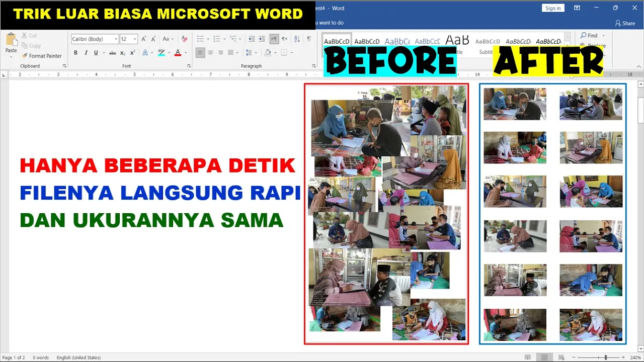
Task: Click the Paste clipboard icon
Action: pos(11,40)
